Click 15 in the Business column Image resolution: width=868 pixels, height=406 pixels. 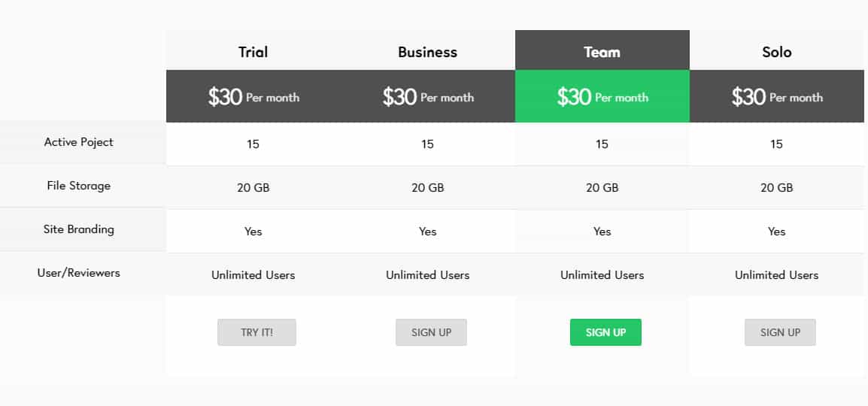tap(427, 144)
